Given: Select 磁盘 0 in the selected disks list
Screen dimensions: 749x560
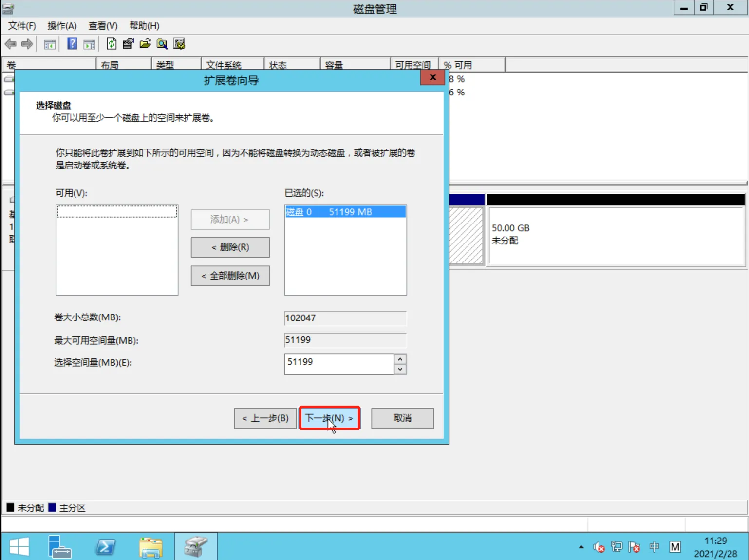Looking at the screenshot, I should [x=345, y=212].
